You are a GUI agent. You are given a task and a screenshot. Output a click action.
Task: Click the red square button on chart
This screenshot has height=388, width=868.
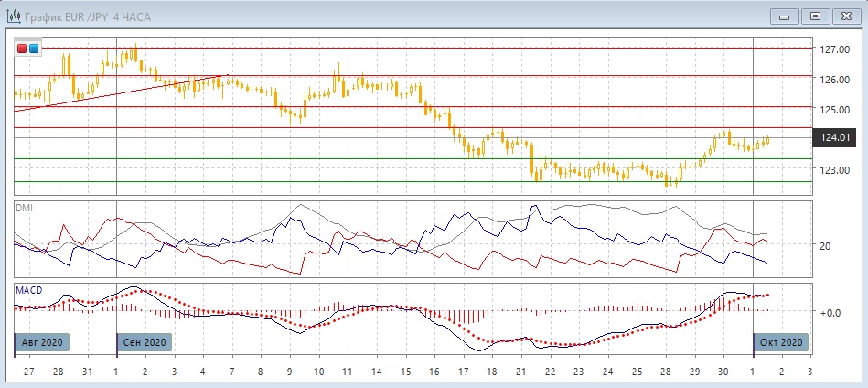(22, 48)
